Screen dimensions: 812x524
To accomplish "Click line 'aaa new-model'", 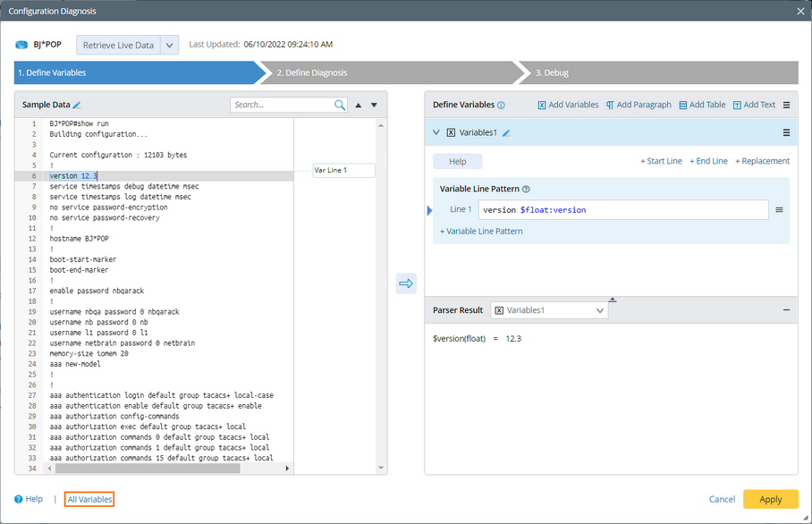I will coord(75,364).
